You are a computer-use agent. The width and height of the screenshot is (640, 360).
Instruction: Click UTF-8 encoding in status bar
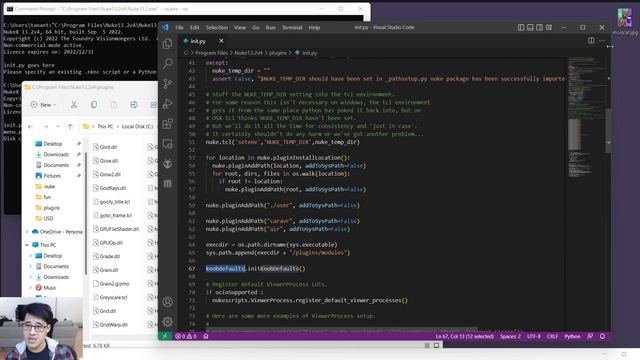[533, 336]
